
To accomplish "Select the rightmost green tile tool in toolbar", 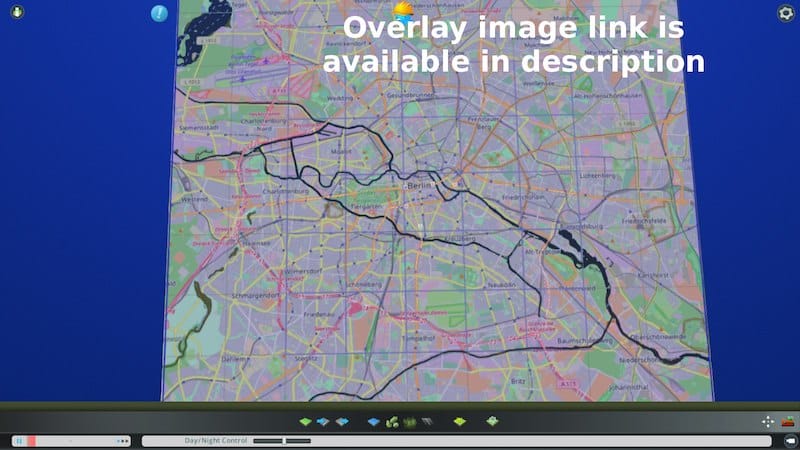I will (492, 422).
